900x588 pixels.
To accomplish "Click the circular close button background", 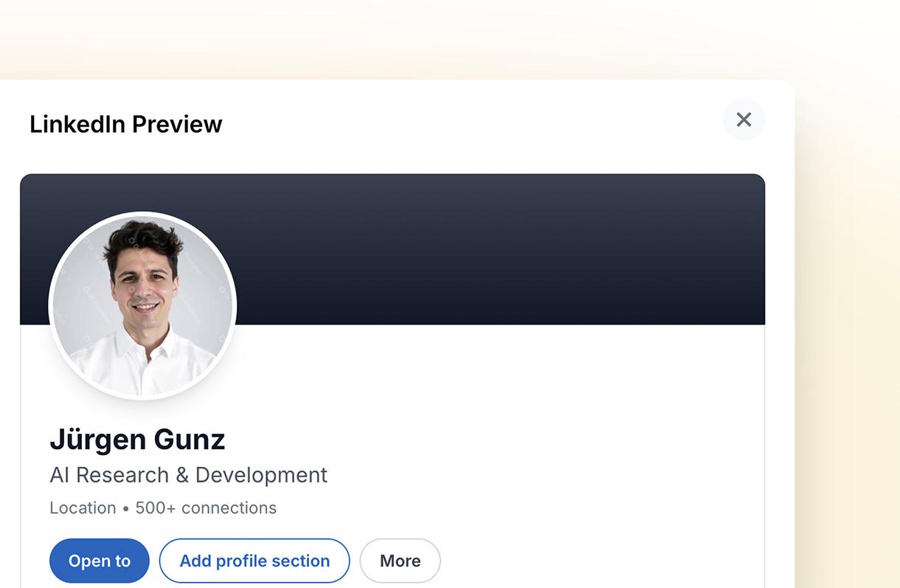I will pos(744,120).
